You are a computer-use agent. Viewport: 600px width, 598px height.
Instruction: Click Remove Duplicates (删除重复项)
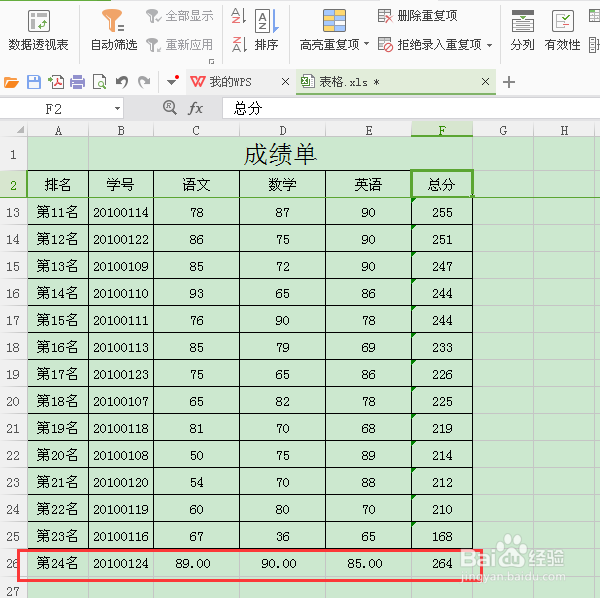click(x=417, y=16)
